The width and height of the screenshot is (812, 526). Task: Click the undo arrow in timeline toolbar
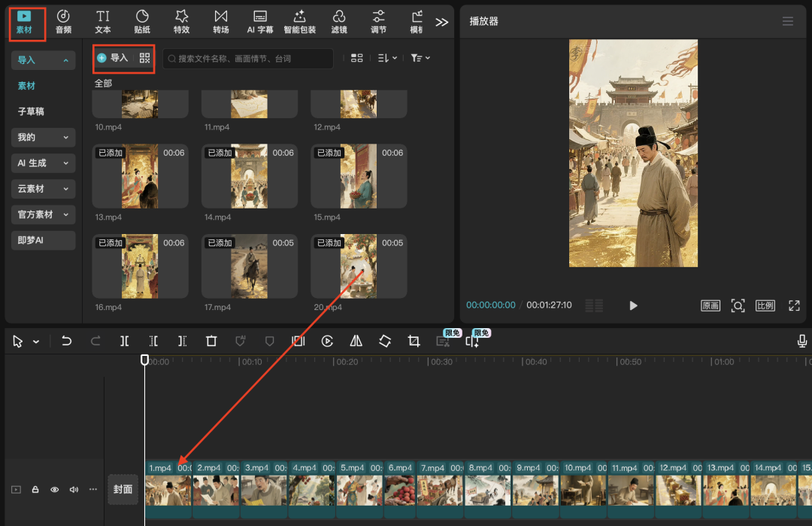tap(66, 341)
